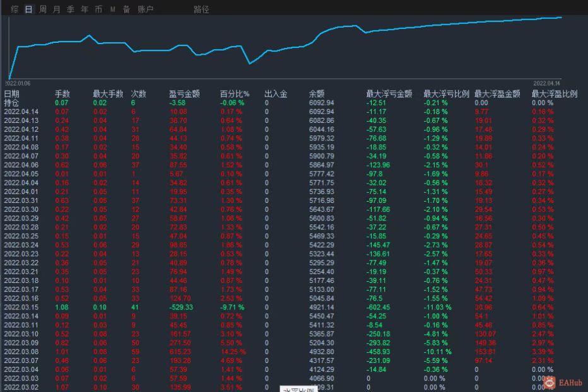Click the 271.50 profit amount cell
The width and height of the screenshot is (588, 392).
pyautogui.click(x=180, y=343)
